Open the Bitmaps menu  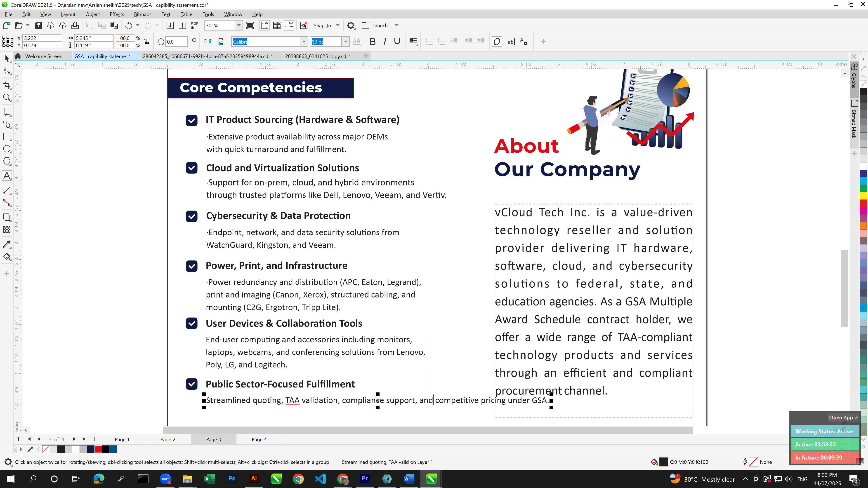tap(143, 14)
